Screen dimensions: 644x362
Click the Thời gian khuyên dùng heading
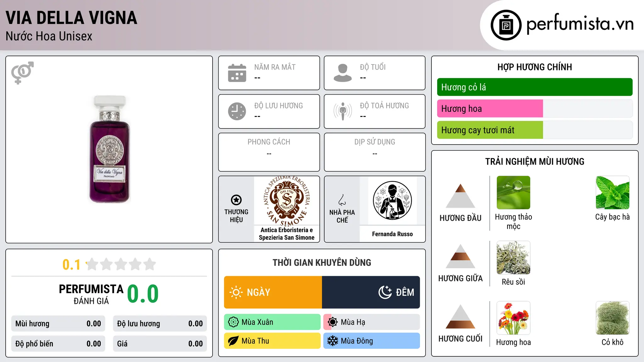[x=322, y=262]
